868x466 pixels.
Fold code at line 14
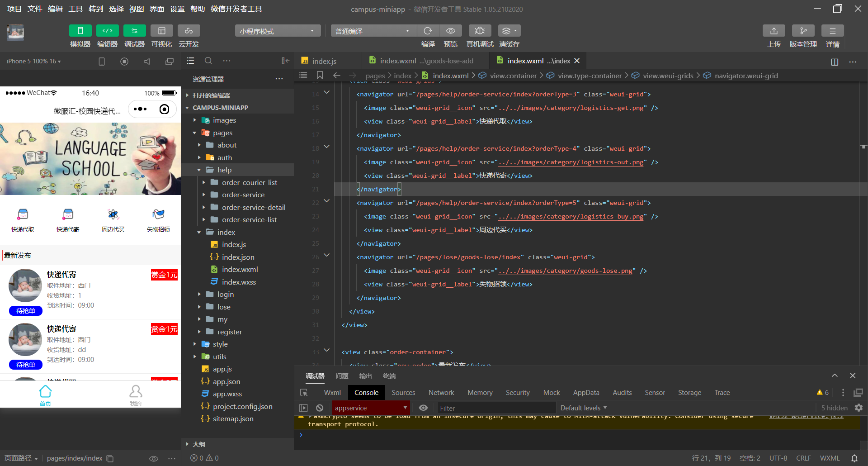click(x=326, y=92)
